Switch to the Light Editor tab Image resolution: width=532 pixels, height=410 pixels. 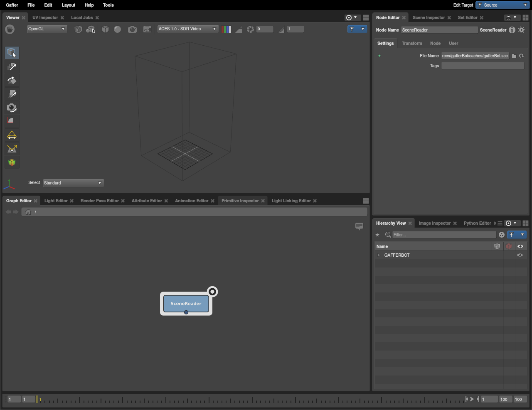tap(56, 201)
